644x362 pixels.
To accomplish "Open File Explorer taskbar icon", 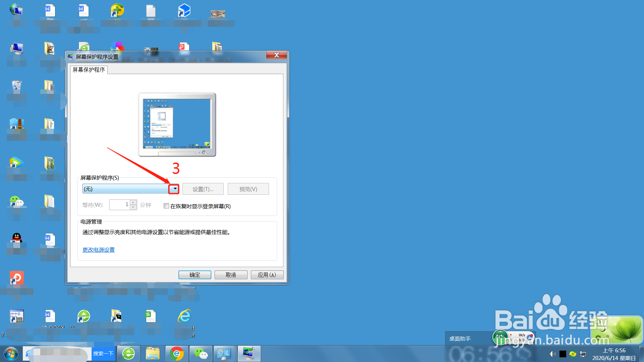I will pos(153,354).
